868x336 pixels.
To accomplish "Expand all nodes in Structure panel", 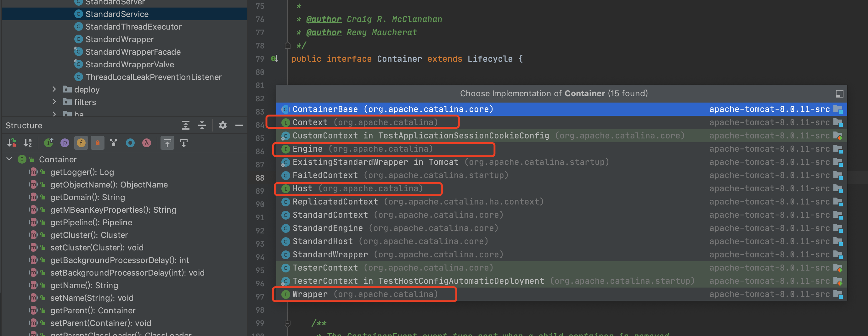I will (185, 125).
